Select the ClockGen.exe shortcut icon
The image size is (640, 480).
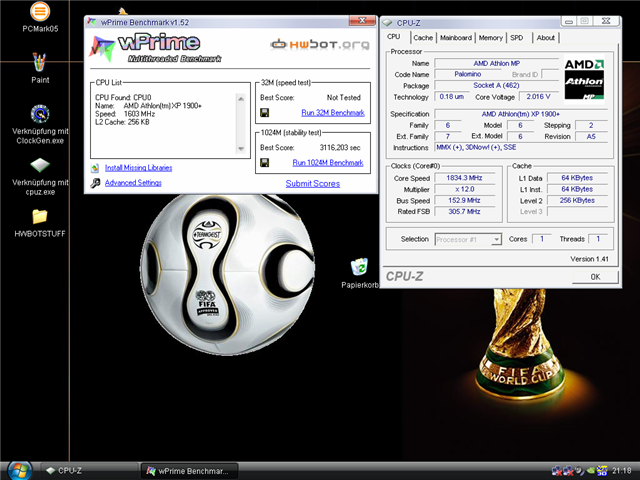click(x=40, y=114)
